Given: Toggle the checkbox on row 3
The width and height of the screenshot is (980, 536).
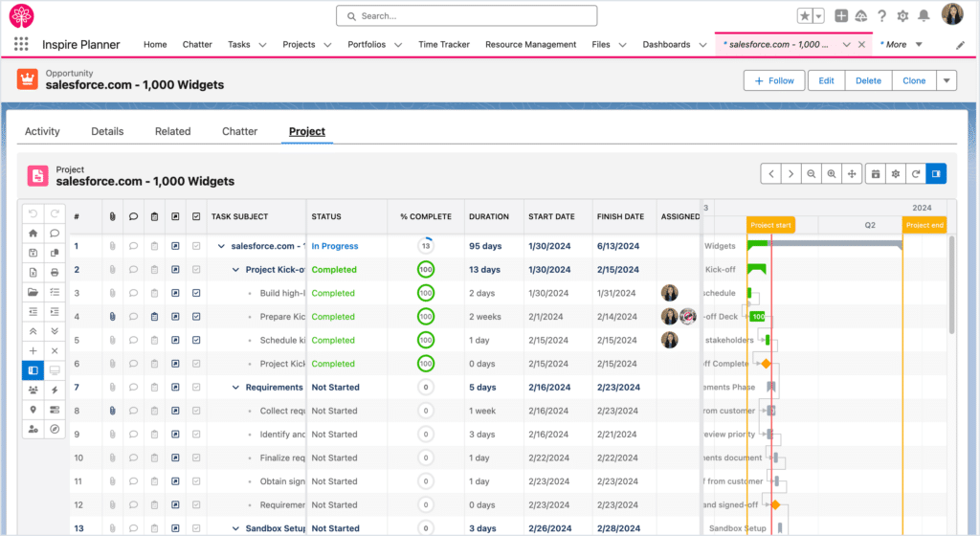Looking at the screenshot, I should tap(196, 293).
